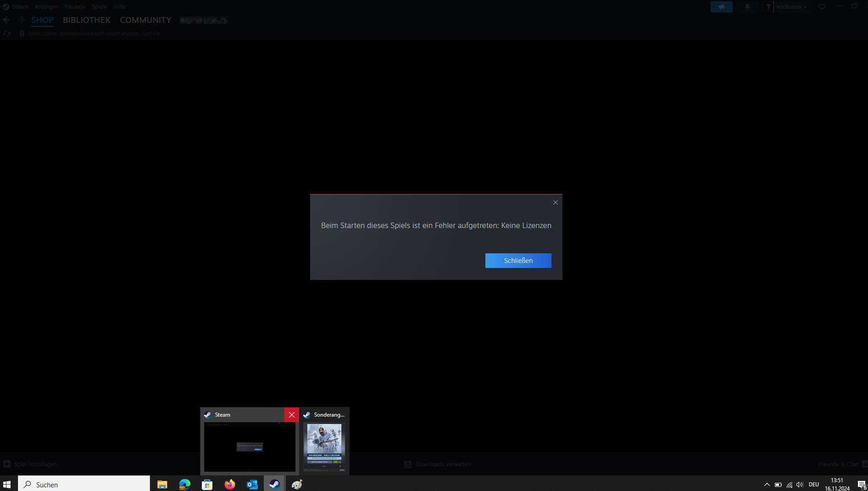Open Microsoft Store from the taskbar
Image resolution: width=868 pixels, height=491 pixels.
[x=207, y=485]
